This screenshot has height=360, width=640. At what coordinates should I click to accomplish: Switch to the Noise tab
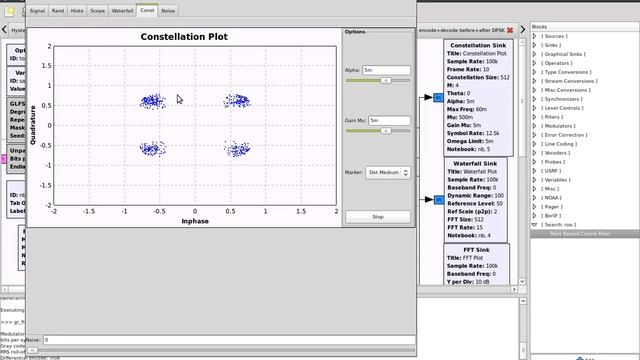click(168, 11)
